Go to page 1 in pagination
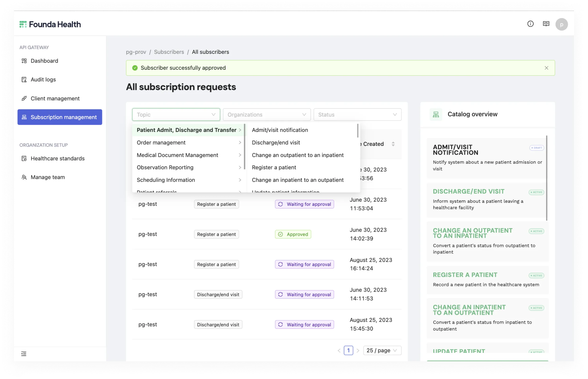Screen dimensions: 588x379 (348, 350)
